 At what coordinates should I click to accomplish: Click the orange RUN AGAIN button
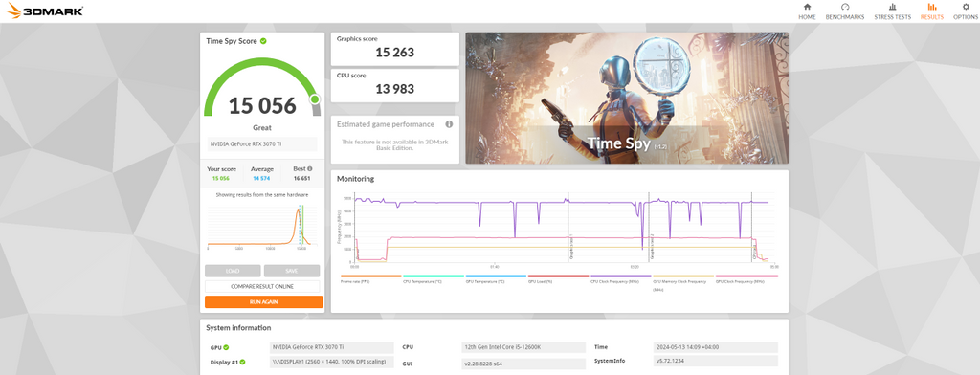pyautogui.click(x=264, y=302)
